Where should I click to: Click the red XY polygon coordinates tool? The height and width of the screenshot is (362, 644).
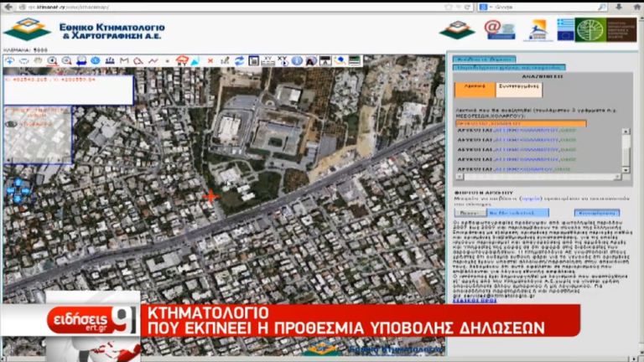(x=181, y=61)
